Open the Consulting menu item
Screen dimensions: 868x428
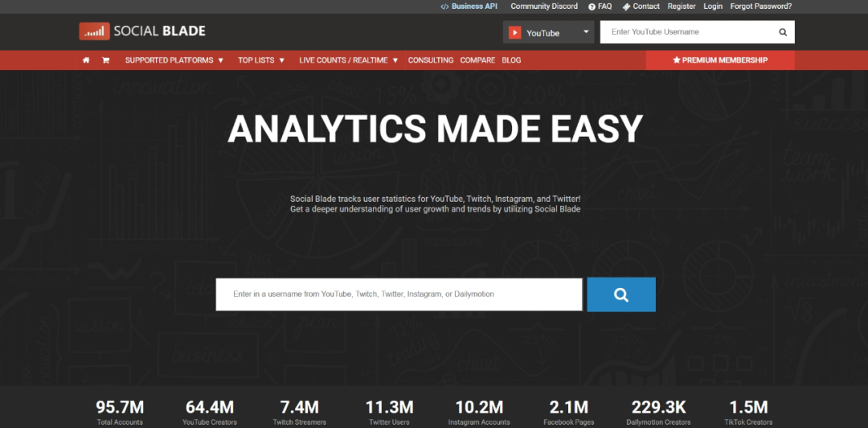click(x=431, y=60)
